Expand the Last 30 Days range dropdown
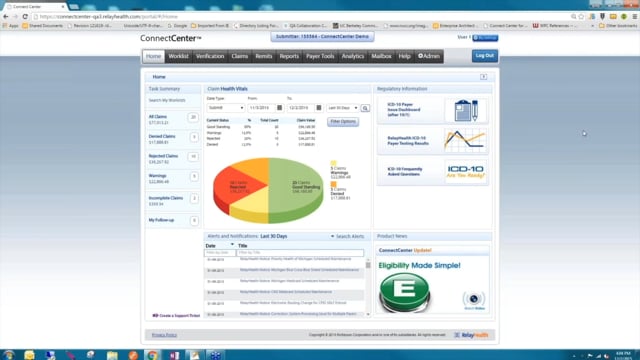Screen dimensions: 640x360 (x=342, y=108)
